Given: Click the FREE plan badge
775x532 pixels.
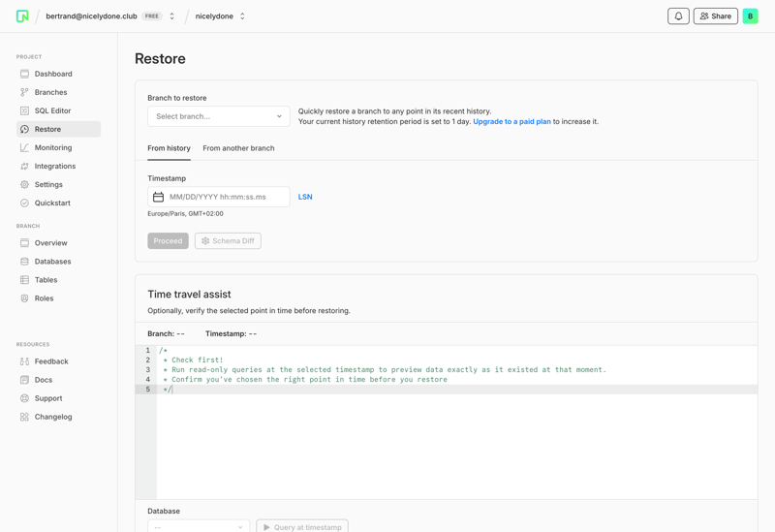Looking at the screenshot, I should [x=152, y=16].
